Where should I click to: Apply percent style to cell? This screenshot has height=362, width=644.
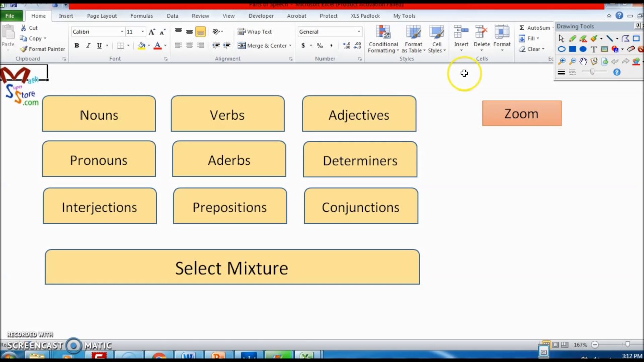tap(319, 46)
